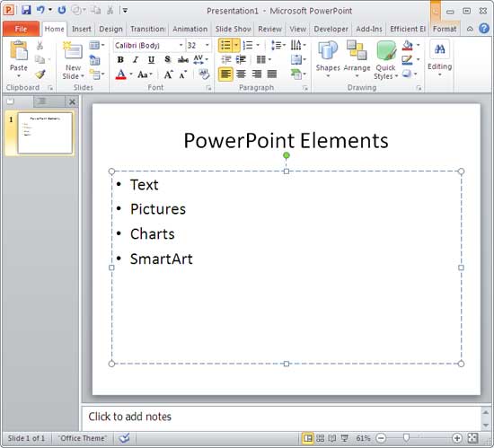Click the 61% zoom level
Viewport: 494px width, 448px height.
coord(363,438)
